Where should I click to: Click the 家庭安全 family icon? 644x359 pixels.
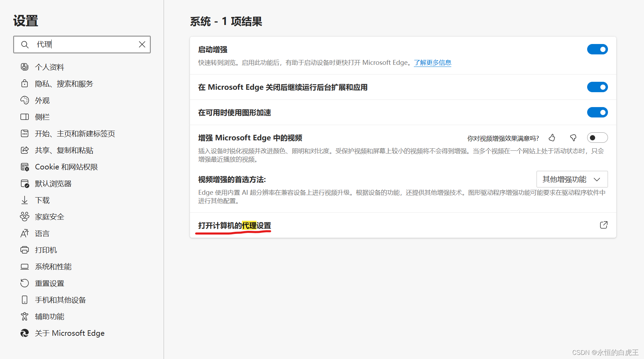click(x=25, y=217)
